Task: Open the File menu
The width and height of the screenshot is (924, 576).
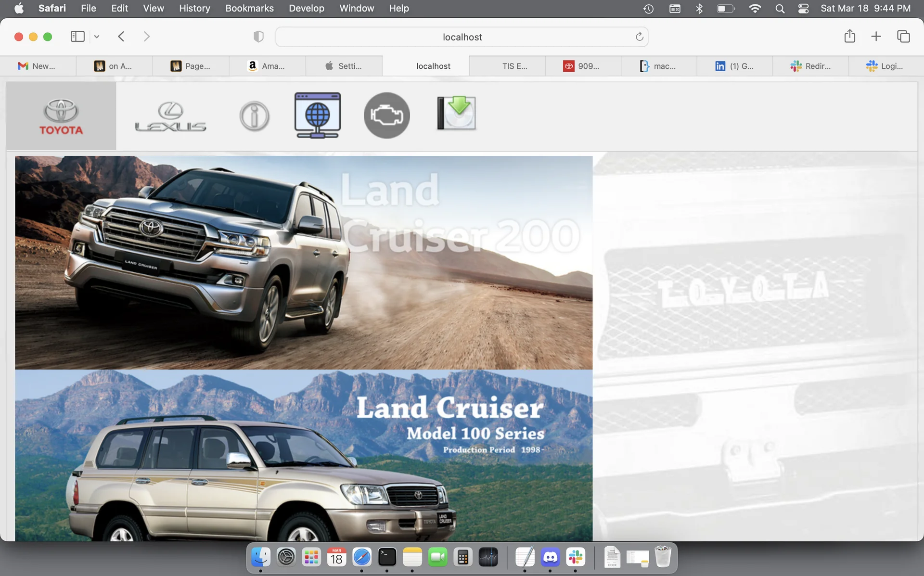Action: 89,8
